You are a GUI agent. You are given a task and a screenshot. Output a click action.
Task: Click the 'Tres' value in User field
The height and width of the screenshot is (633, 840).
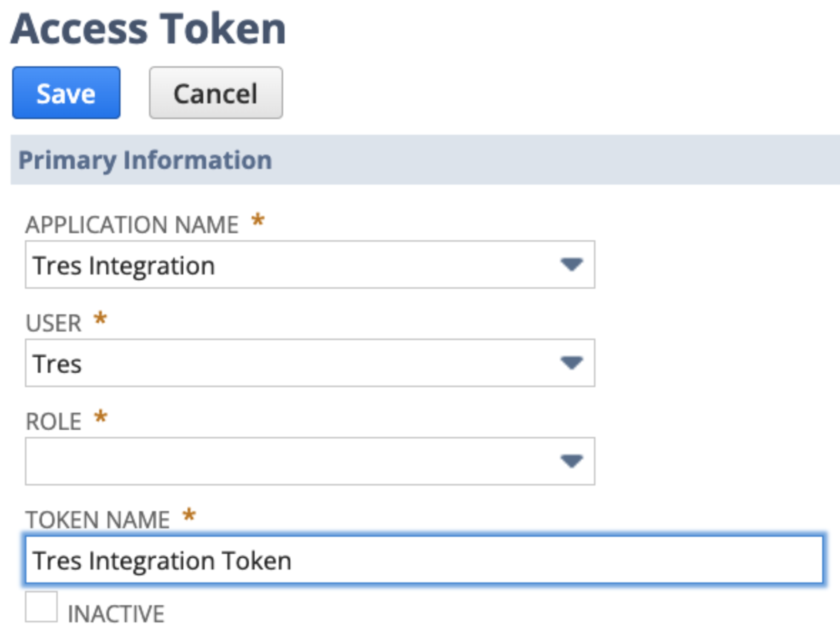click(x=57, y=364)
